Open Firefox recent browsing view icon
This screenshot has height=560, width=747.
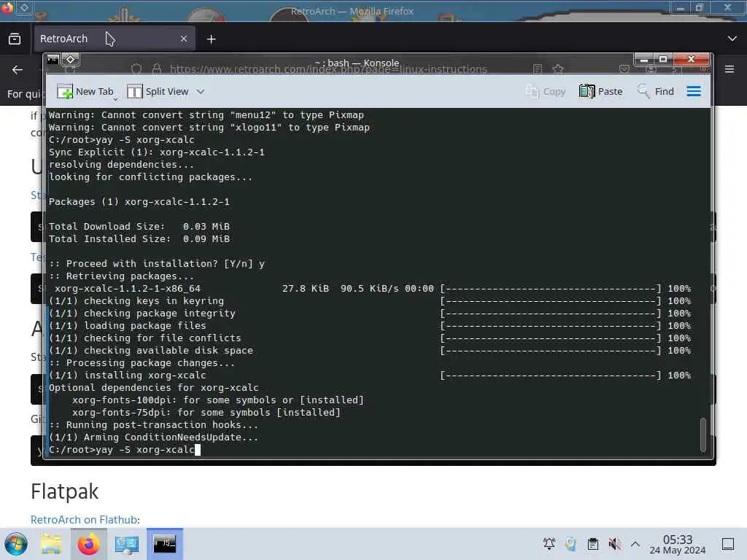coord(15,39)
